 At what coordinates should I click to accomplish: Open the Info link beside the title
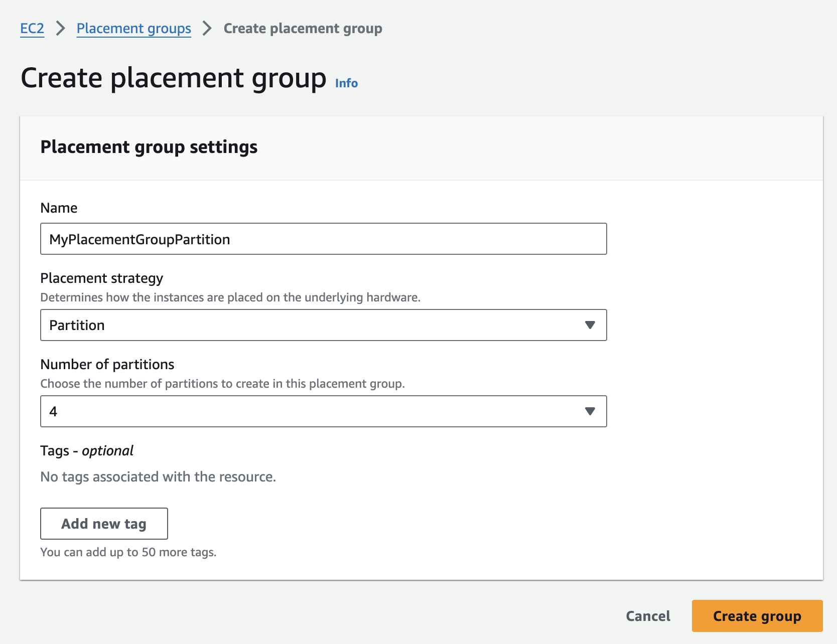click(x=346, y=83)
